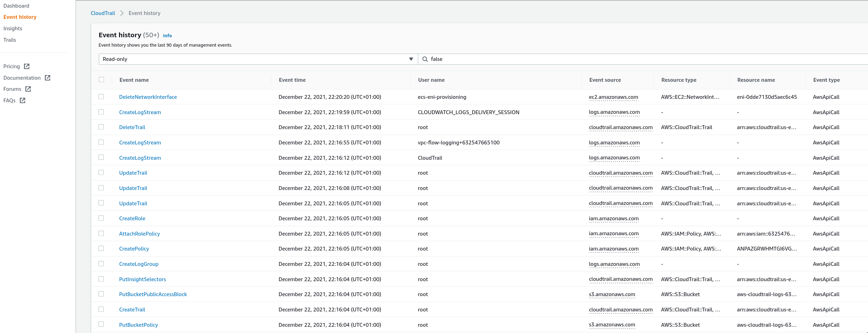Click event time 22:16:55 cell
Screen dimensions: 868x333
(330, 143)
